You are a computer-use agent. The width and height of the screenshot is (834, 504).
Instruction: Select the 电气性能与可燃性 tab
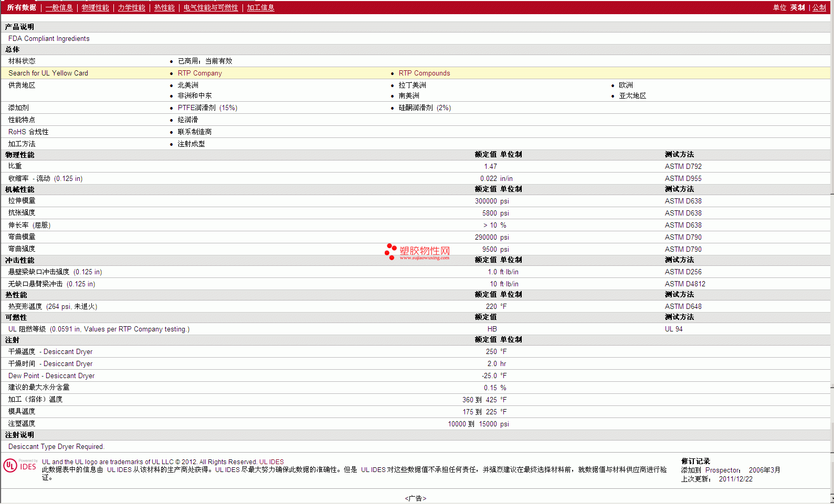211,7
